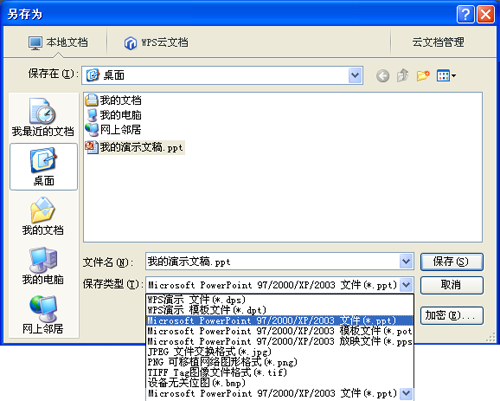Open 我的电脑 in the places bar

43,266
